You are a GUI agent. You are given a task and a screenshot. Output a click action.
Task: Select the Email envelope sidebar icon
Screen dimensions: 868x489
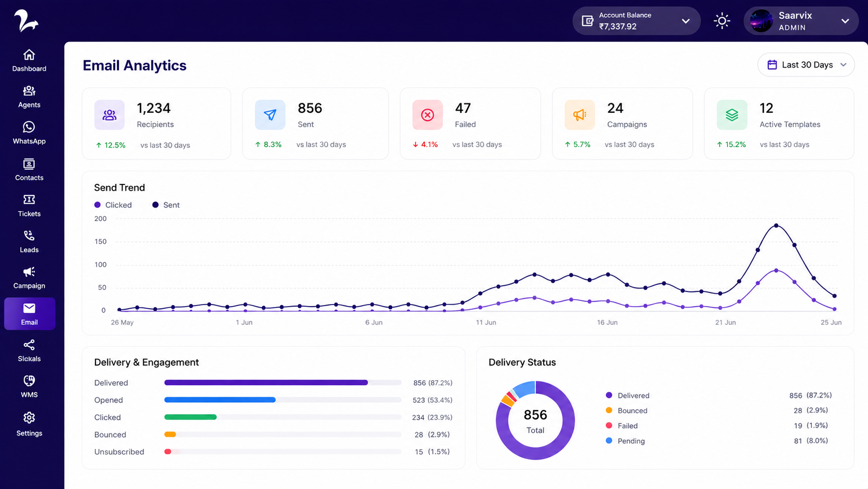29,308
